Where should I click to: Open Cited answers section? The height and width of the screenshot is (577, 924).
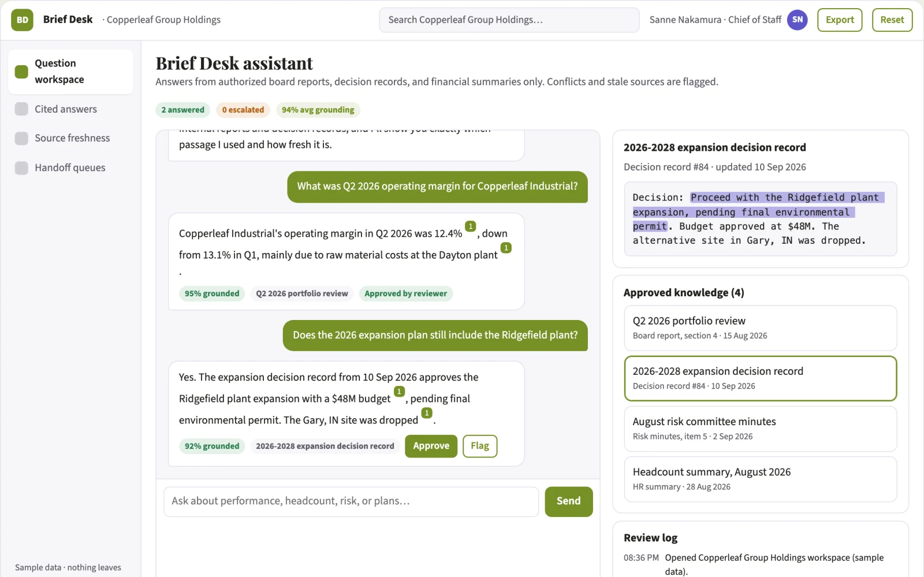70,109
